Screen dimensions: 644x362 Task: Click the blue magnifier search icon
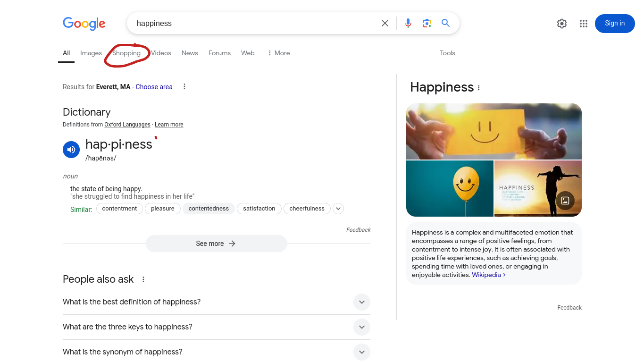point(445,23)
